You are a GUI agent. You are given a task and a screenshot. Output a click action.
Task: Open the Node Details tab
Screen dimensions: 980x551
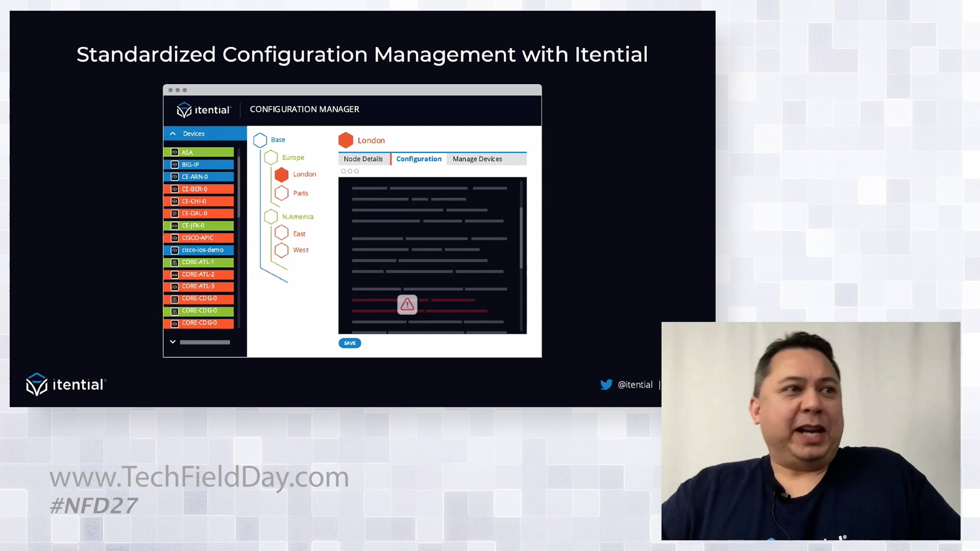(363, 159)
